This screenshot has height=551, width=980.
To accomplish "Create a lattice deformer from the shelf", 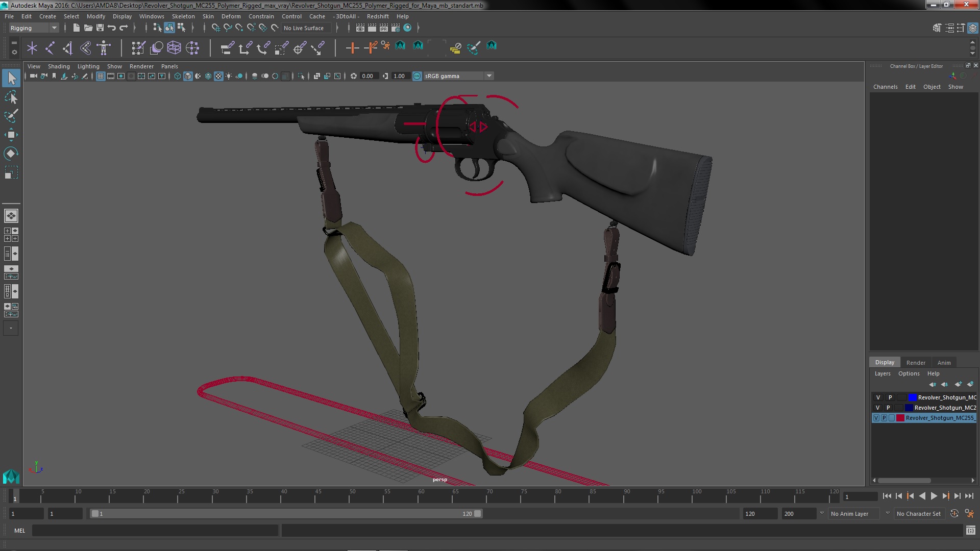I will (174, 48).
